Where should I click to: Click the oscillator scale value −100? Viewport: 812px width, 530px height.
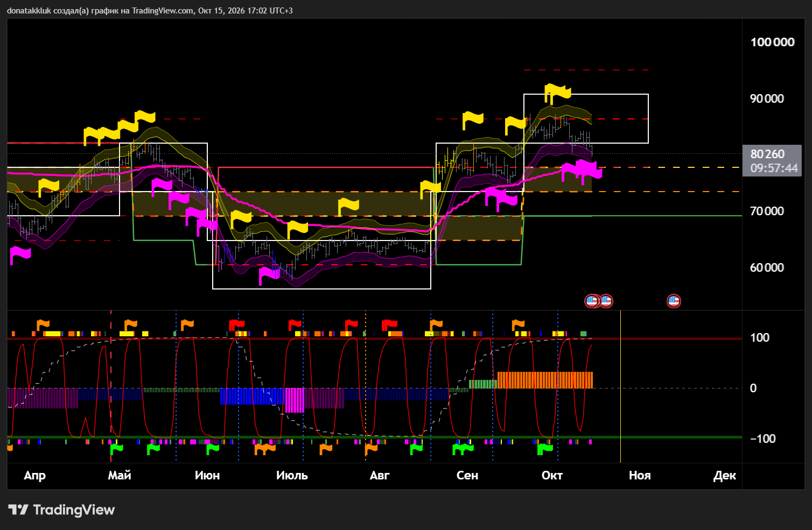[x=763, y=439]
